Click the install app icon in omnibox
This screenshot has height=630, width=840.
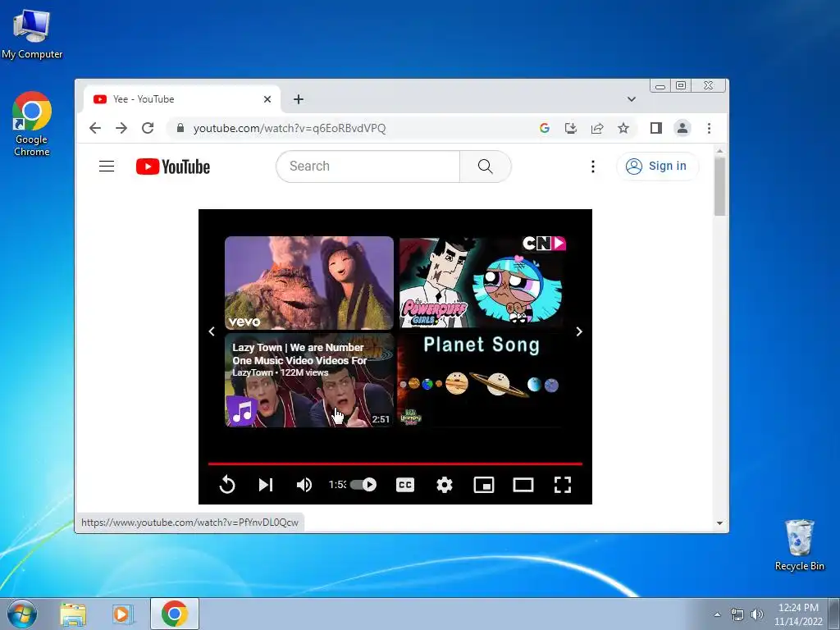click(x=571, y=128)
